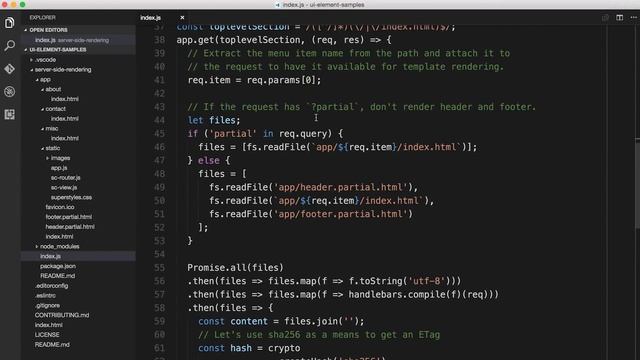The width and height of the screenshot is (640, 360).
Task: Open the Search view in activity bar
Action: (x=9, y=45)
